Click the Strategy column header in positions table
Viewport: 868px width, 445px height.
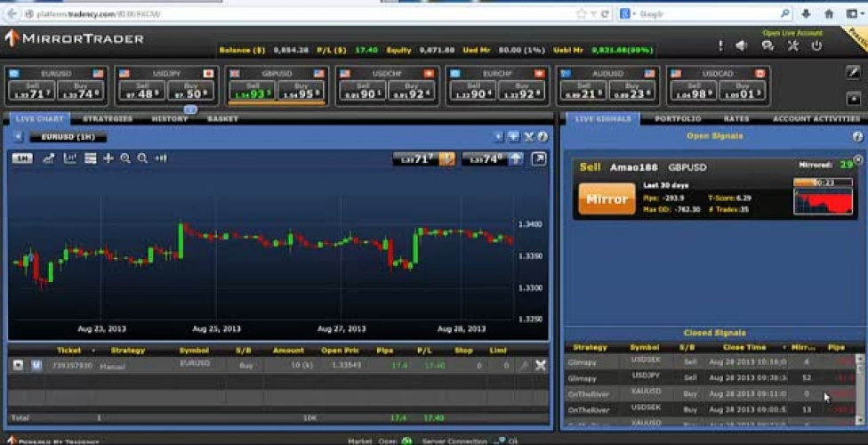(127, 351)
